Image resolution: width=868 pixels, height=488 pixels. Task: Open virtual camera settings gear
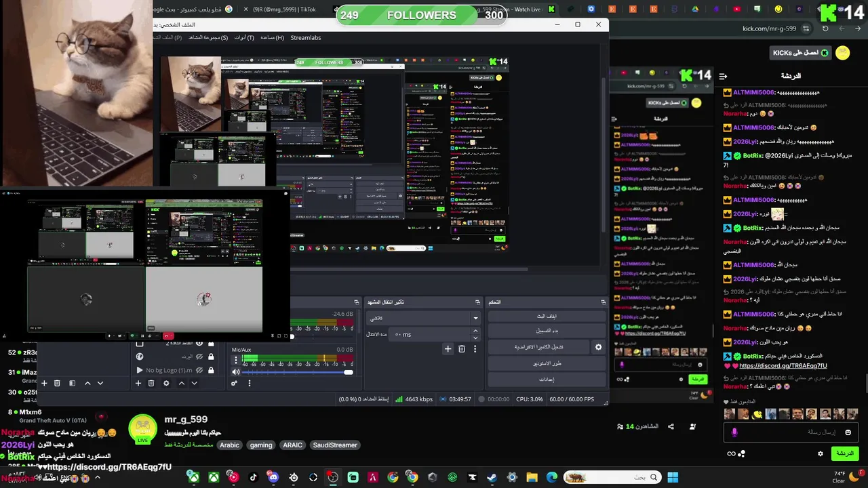tap(598, 347)
